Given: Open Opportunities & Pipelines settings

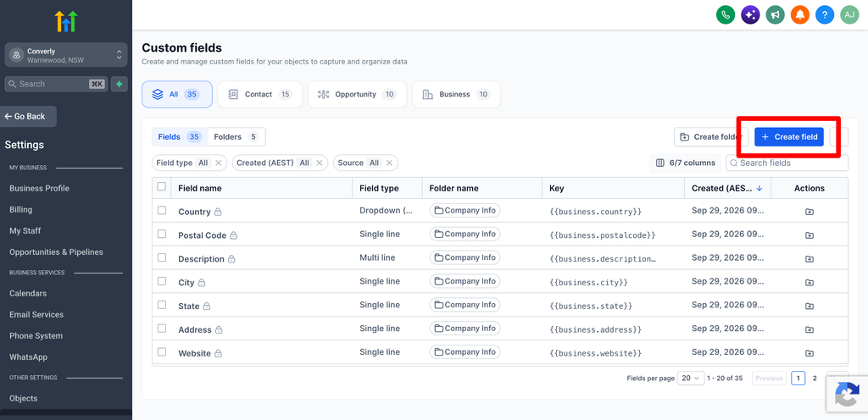Looking at the screenshot, I should pyautogui.click(x=57, y=252).
